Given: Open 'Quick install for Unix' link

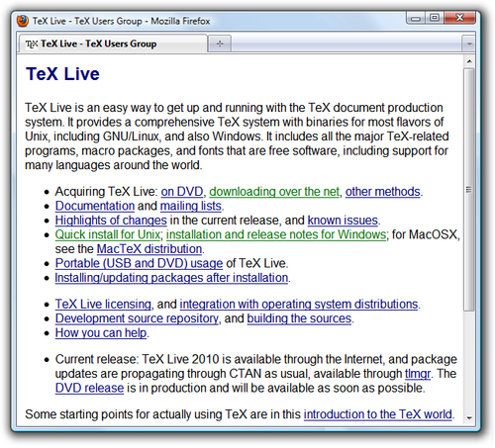Looking at the screenshot, I should tap(108, 234).
